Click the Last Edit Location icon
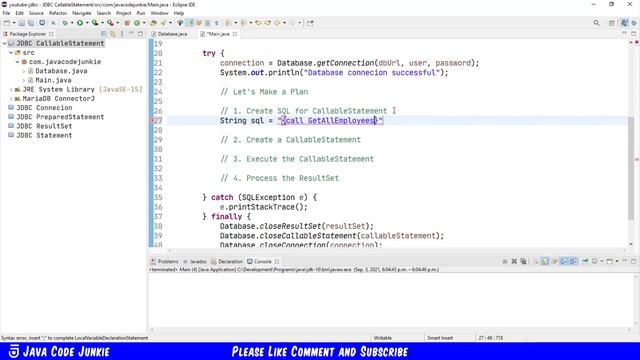This screenshot has height=360, width=640. 258,23
